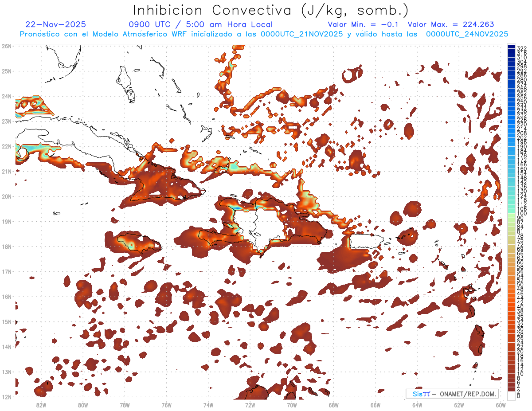Click the 72W longitude label
This screenshot has width=532, height=411.
click(x=250, y=404)
